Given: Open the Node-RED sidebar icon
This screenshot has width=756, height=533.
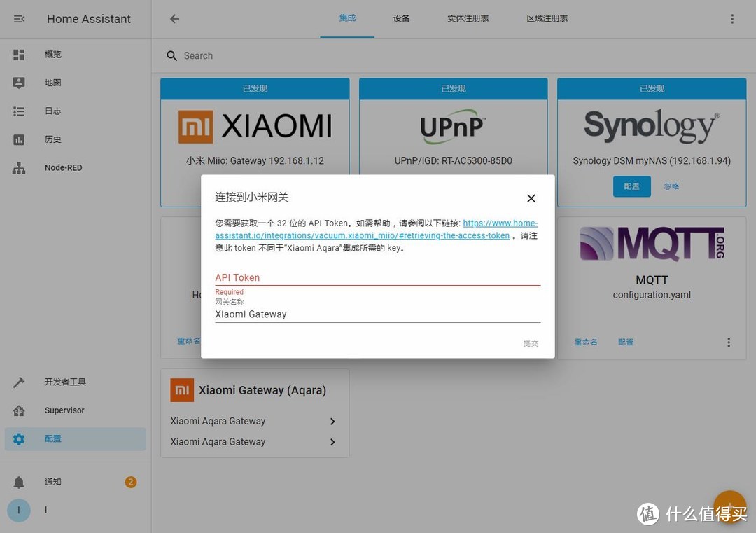Looking at the screenshot, I should pyautogui.click(x=19, y=168).
